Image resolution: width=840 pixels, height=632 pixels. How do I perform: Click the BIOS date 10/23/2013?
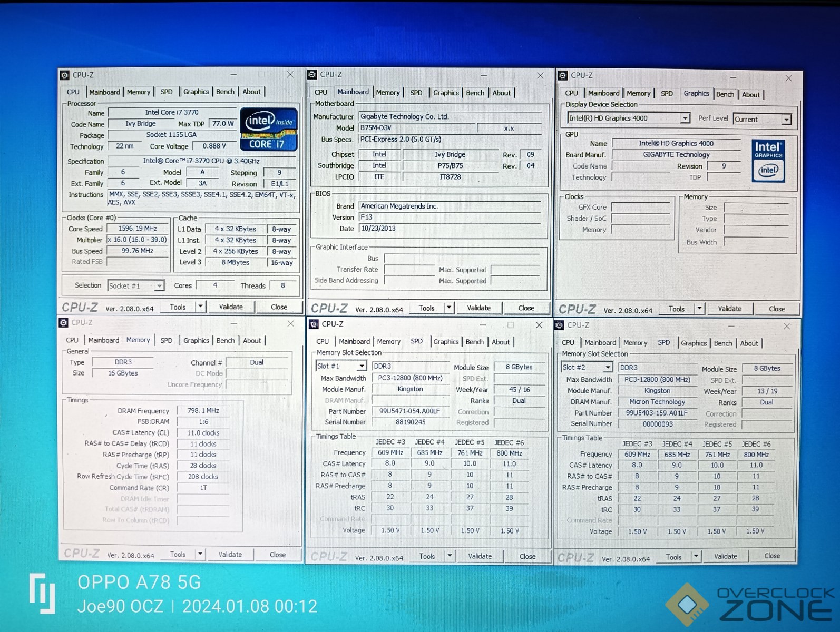click(x=450, y=229)
